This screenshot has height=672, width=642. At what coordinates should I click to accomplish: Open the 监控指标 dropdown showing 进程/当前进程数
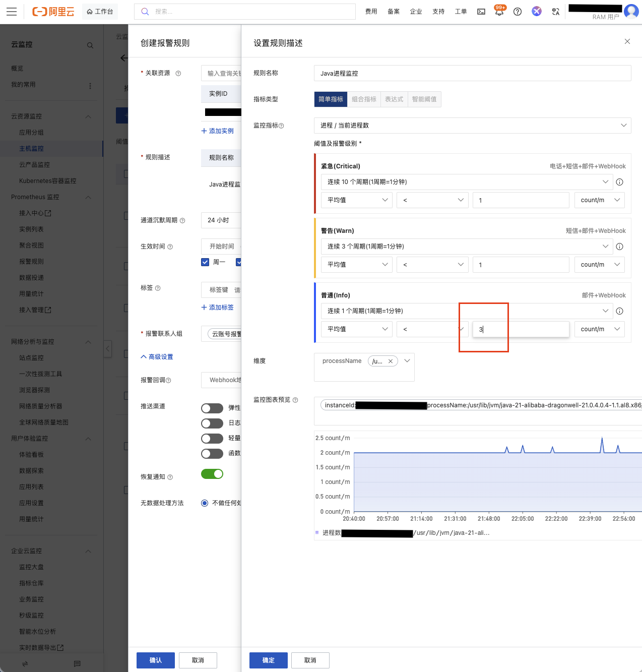[x=472, y=125]
